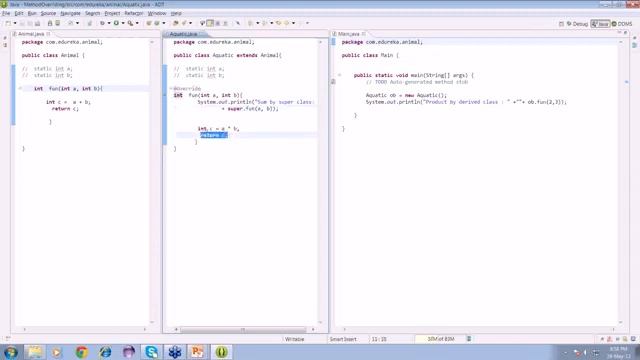Click the New Java Class icon

tap(157, 23)
